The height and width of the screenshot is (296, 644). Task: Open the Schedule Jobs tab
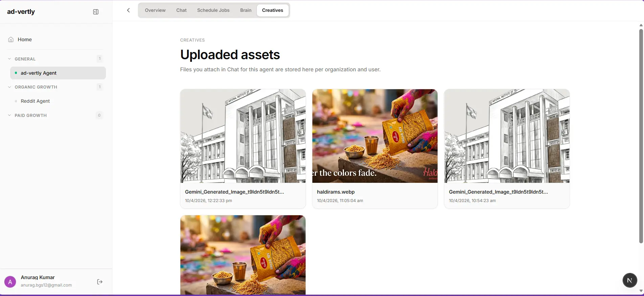coord(213,10)
